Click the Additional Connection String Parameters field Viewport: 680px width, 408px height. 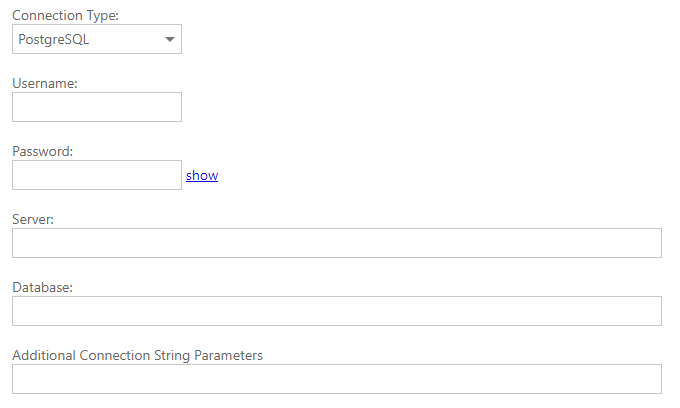336,379
